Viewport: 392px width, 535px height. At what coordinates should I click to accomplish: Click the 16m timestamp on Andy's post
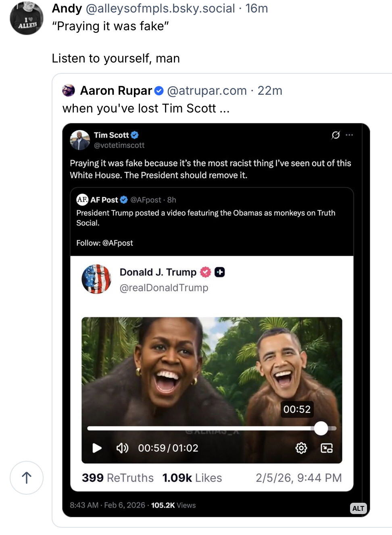pos(256,8)
